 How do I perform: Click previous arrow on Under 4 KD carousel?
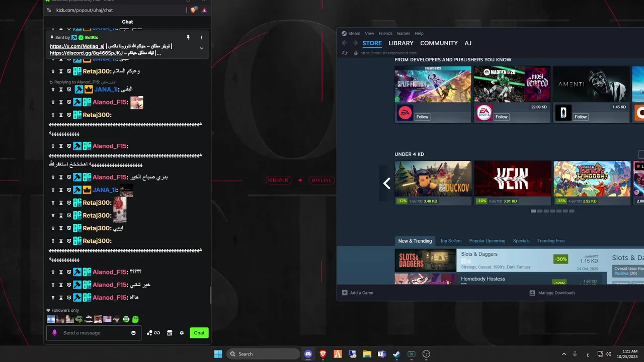pyautogui.click(x=386, y=184)
